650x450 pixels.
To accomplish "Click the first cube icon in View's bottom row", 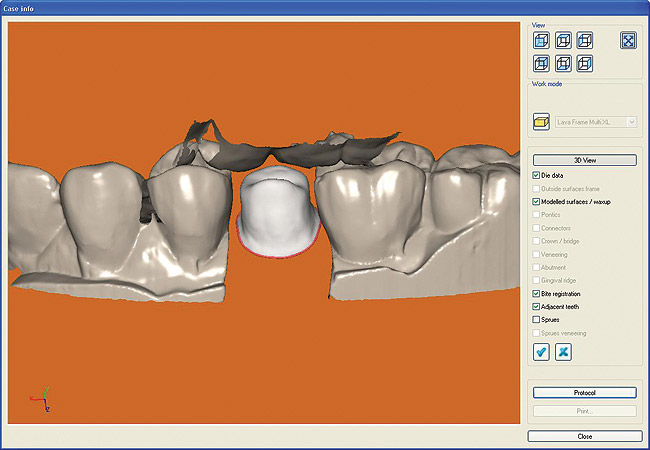I will [541, 63].
